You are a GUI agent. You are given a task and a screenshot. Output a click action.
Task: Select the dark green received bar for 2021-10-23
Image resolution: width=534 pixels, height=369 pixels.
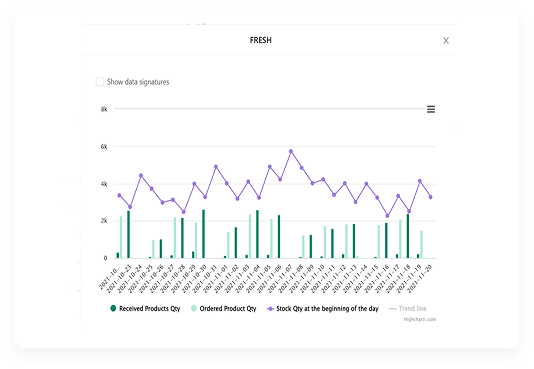[128, 235]
